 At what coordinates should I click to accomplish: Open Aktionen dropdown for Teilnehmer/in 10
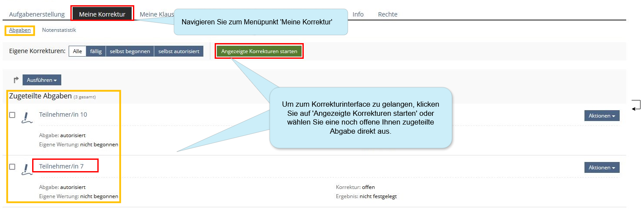602,116
